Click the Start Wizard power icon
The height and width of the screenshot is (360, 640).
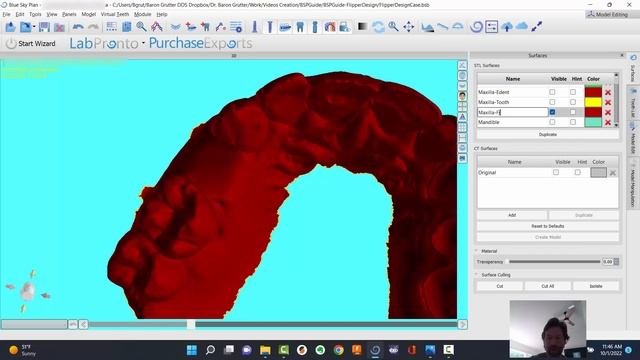[11, 43]
